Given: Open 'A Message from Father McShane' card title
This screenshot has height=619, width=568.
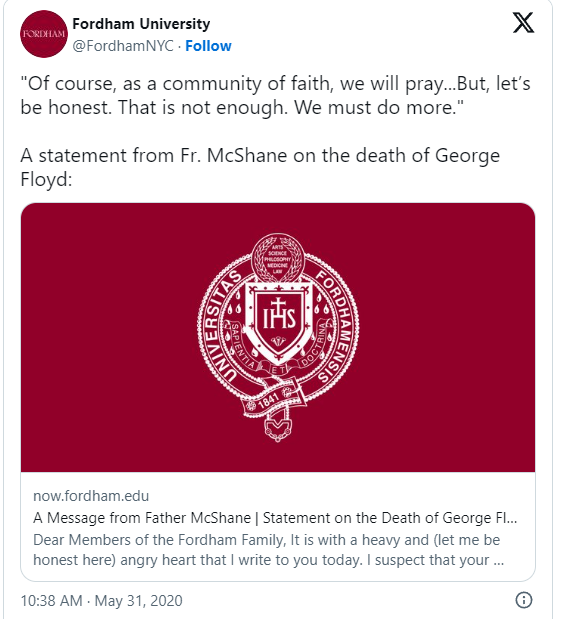Looking at the screenshot, I should pyautogui.click(x=275, y=518).
